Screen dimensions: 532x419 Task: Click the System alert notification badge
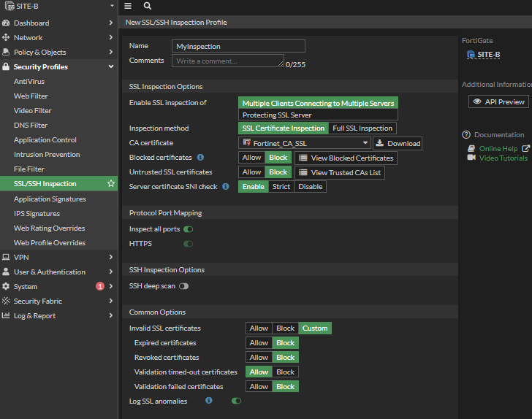pyautogui.click(x=100, y=286)
